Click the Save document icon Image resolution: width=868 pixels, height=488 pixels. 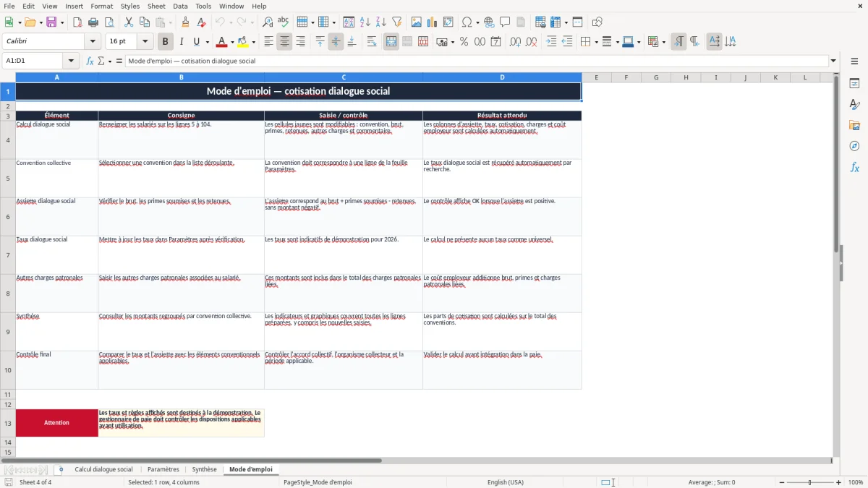(x=51, y=22)
